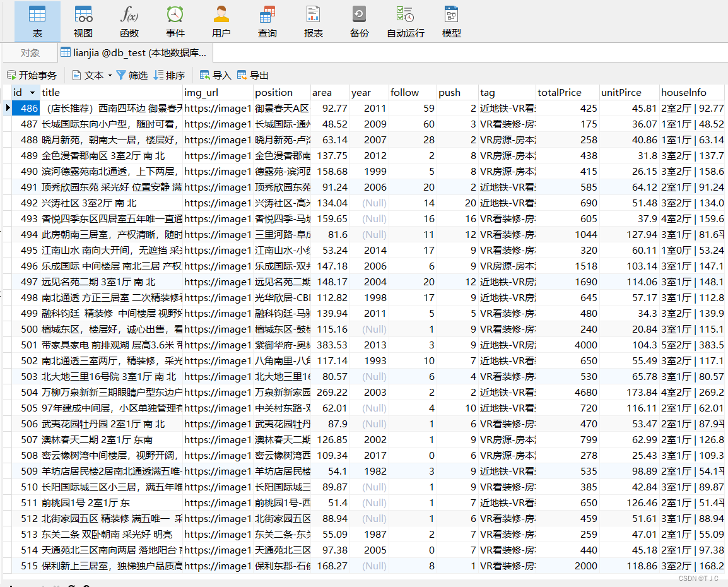Click the position column header

coord(282,92)
